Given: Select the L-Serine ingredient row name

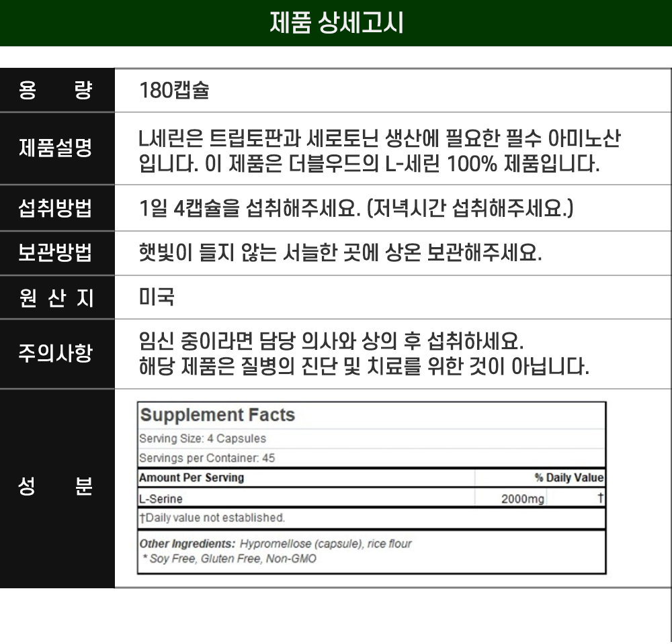Looking at the screenshot, I should point(161,499).
